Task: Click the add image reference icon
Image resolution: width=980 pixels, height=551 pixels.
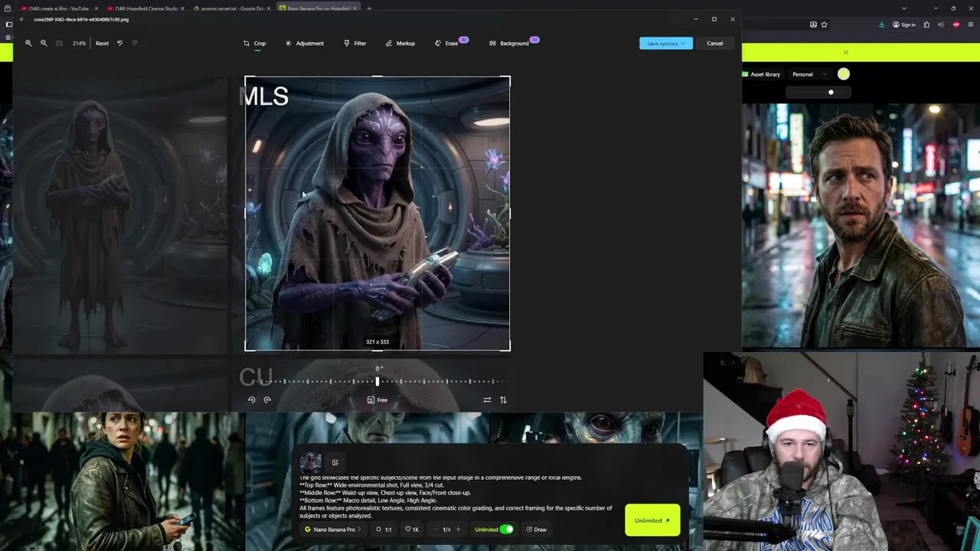Action: tap(335, 462)
